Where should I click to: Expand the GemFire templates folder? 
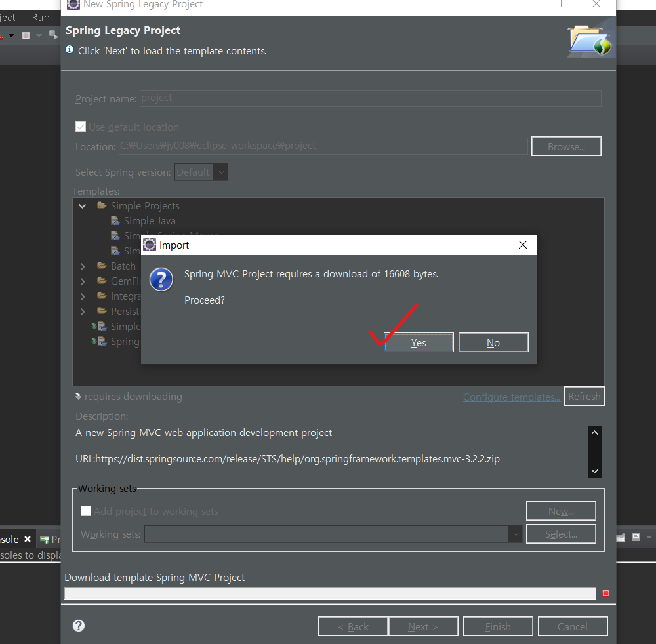pyautogui.click(x=83, y=281)
